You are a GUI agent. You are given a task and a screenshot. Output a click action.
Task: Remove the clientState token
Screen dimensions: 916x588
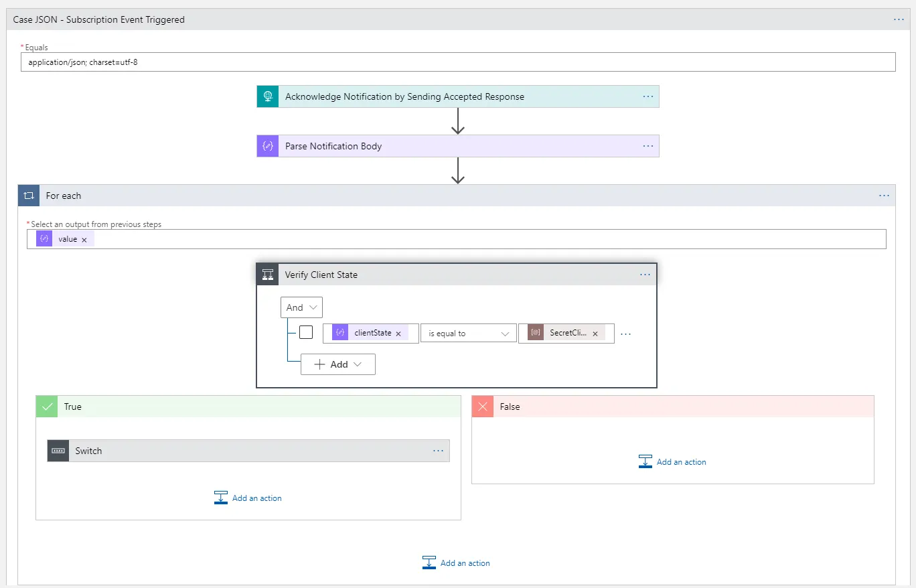click(398, 334)
